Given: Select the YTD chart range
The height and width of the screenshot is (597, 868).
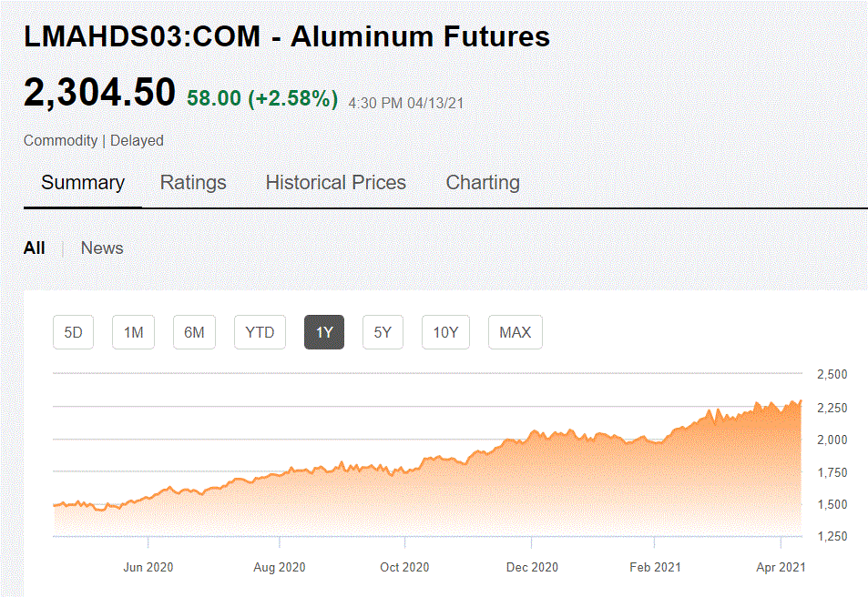Looking at the screenshot, I should click(260, 332).
